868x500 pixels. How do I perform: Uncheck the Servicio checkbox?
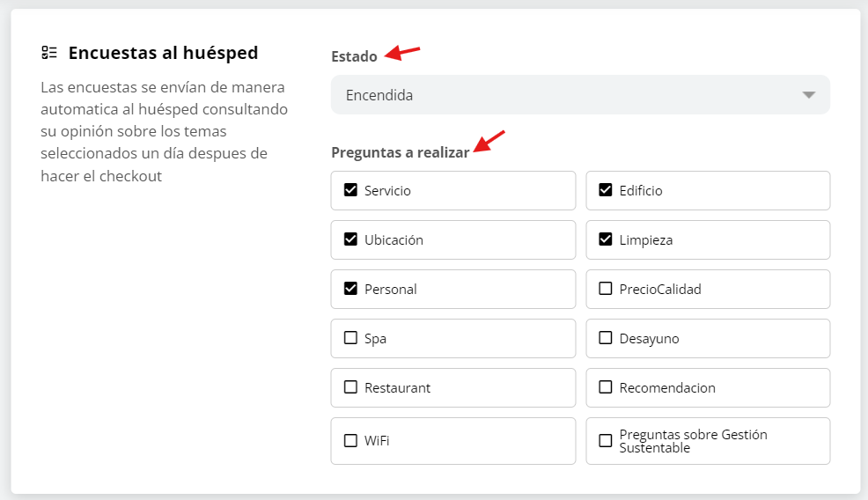coord(350,190)
